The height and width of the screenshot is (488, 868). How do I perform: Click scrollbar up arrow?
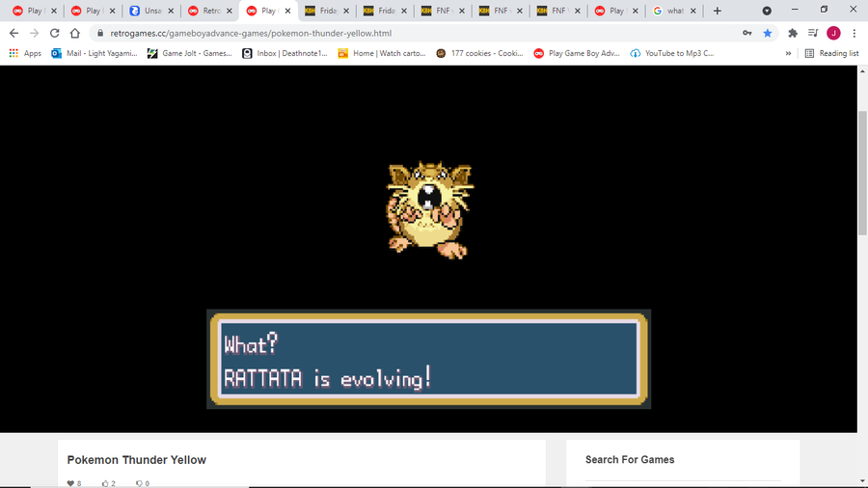862,70
